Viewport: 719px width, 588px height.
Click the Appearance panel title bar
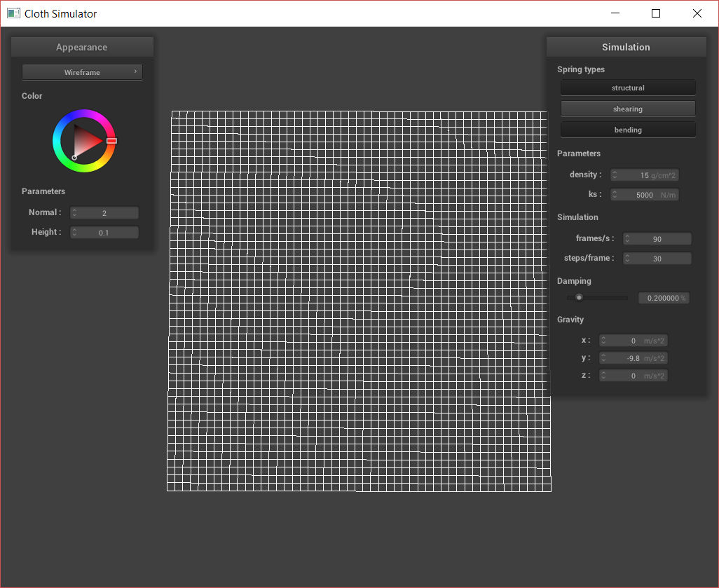pyautogui.click(x=82, y=47)
